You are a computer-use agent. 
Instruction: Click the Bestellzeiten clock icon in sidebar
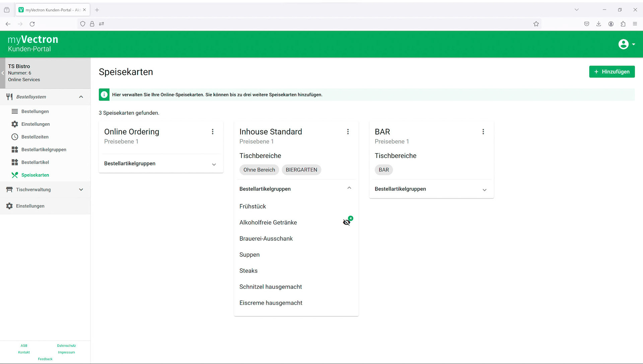click(x=15, y=137)
